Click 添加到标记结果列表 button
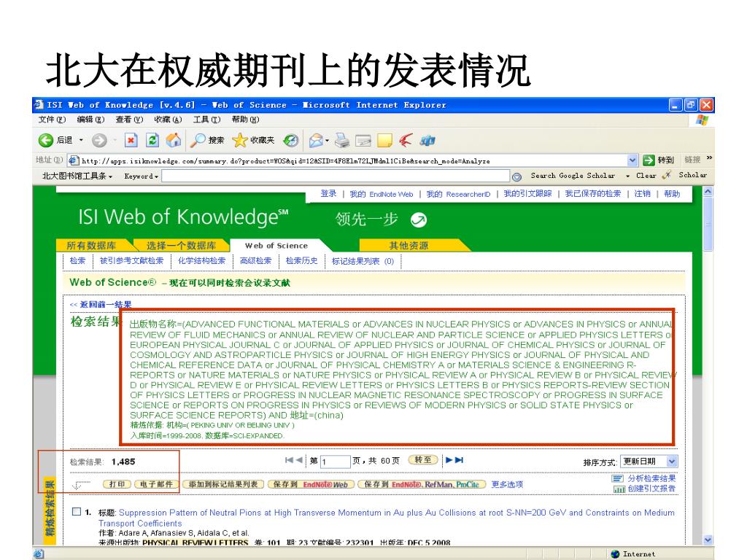The height and width of the screenshot is (560, 747). click(223, 484)
